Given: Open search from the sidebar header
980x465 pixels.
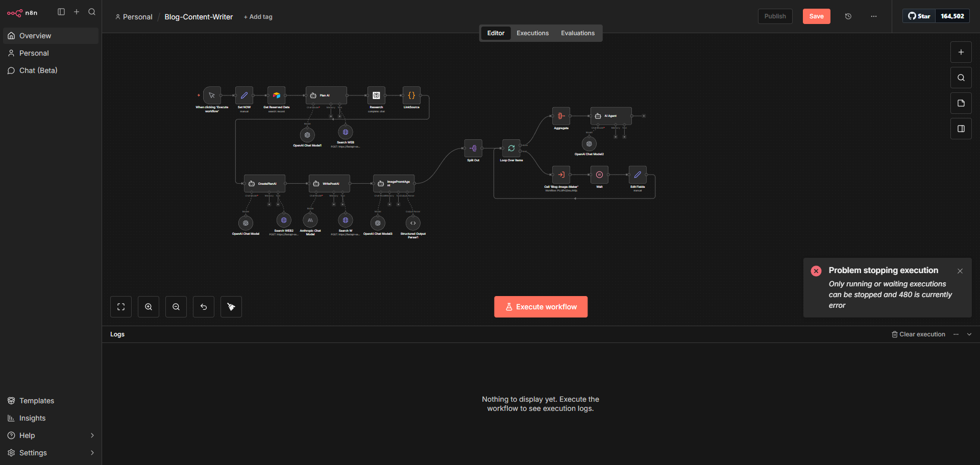Looking at the screenshot, I should [92, 12].
